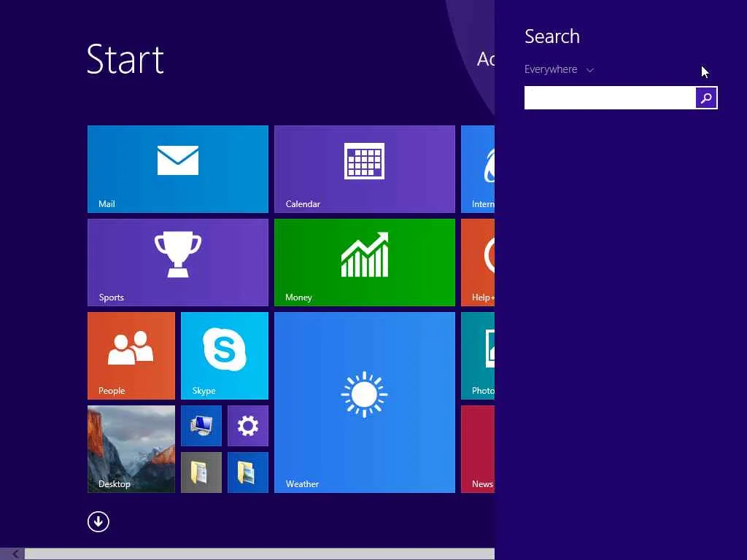This screenshot has width=747, height=560.
Task: Open the Weather tile
Action: 365,402
